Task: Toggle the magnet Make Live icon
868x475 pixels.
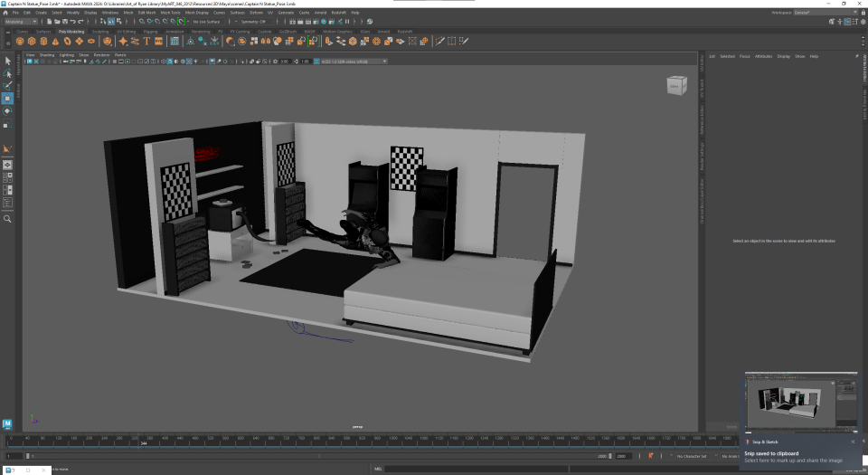Action: [182, 22]
